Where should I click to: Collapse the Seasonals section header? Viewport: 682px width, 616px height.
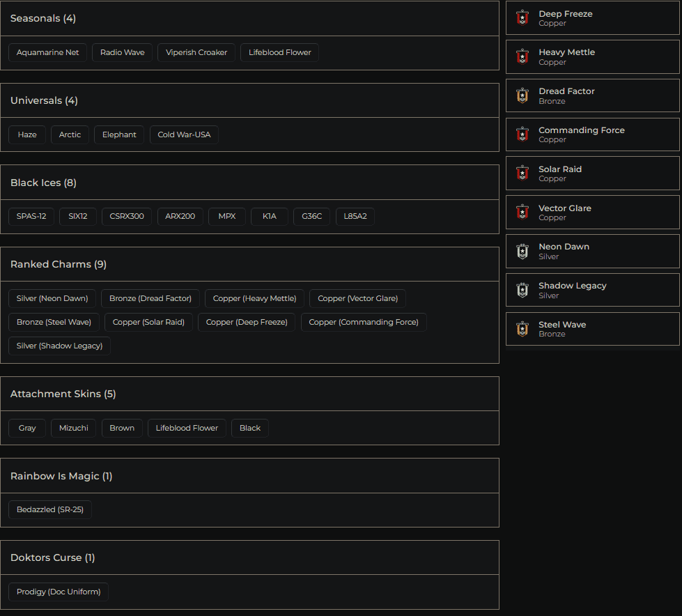click(x=42, y=18)
